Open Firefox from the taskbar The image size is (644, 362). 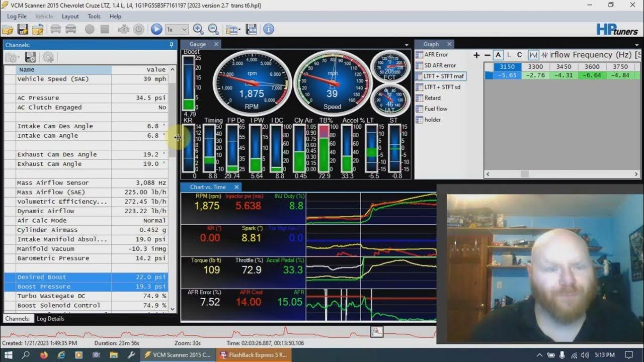[x=44, y=354]
